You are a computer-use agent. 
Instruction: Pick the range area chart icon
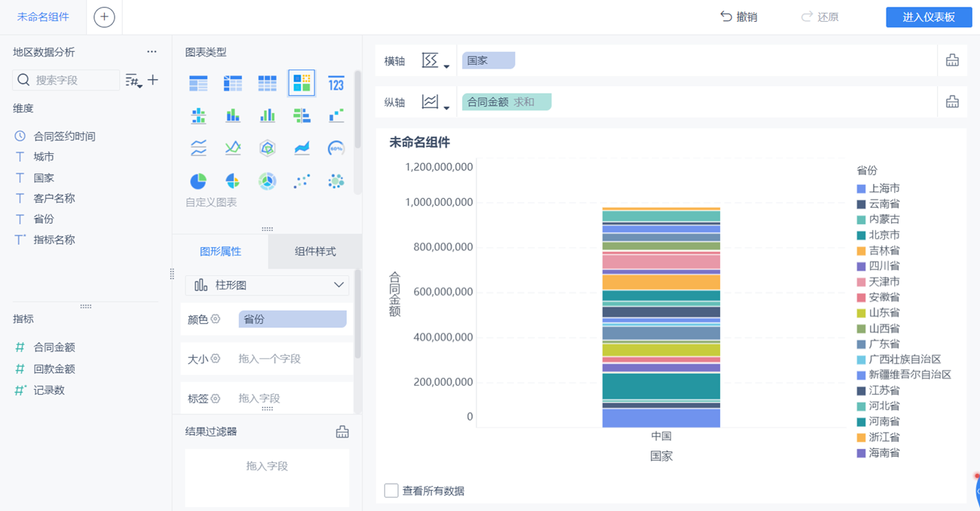302,148
